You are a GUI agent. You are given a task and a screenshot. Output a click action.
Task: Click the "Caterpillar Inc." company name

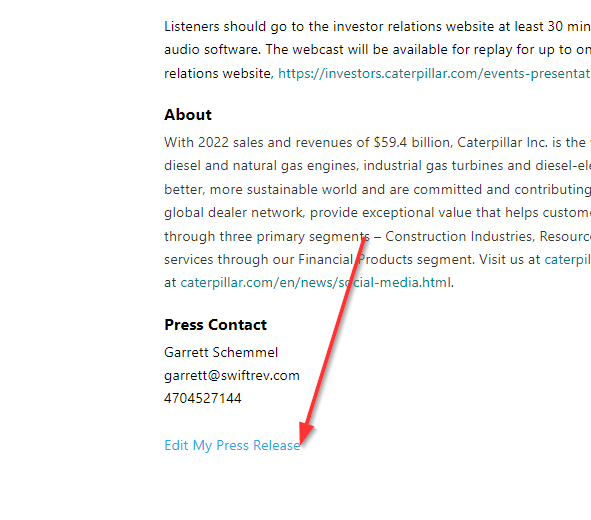click(x=502, y=142)
